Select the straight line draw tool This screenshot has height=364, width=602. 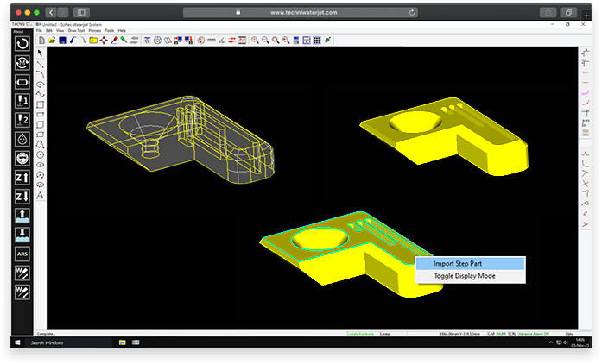pyautogui.click(x=40, y=64)
